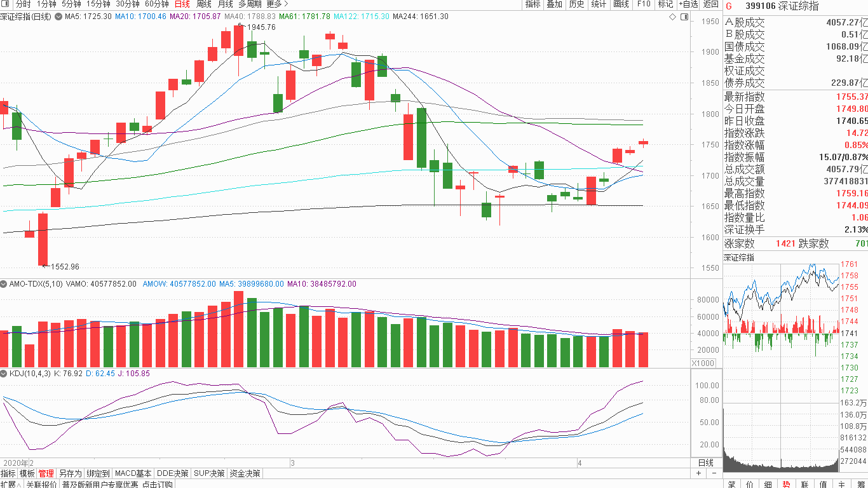This screenshot has width=868, height=488.
Task: Click the 最新指数 1755.37 row
Action: [x=796, y=97]
